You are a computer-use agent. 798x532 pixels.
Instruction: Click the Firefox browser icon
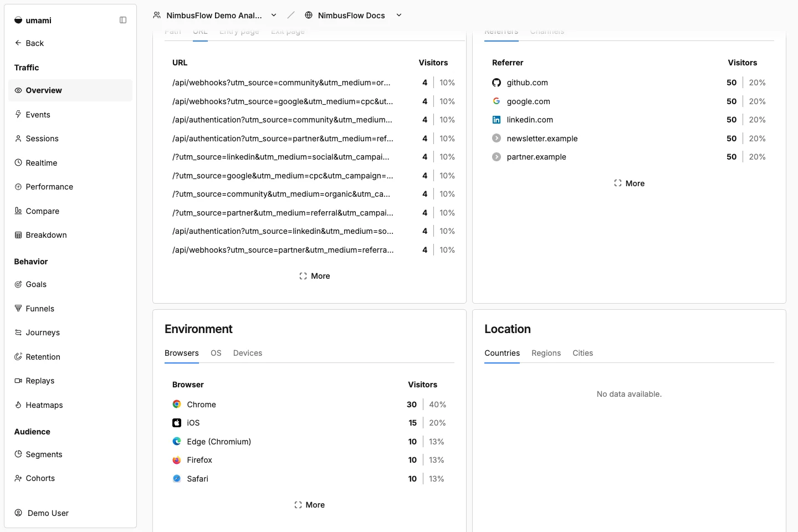point(177,460)
